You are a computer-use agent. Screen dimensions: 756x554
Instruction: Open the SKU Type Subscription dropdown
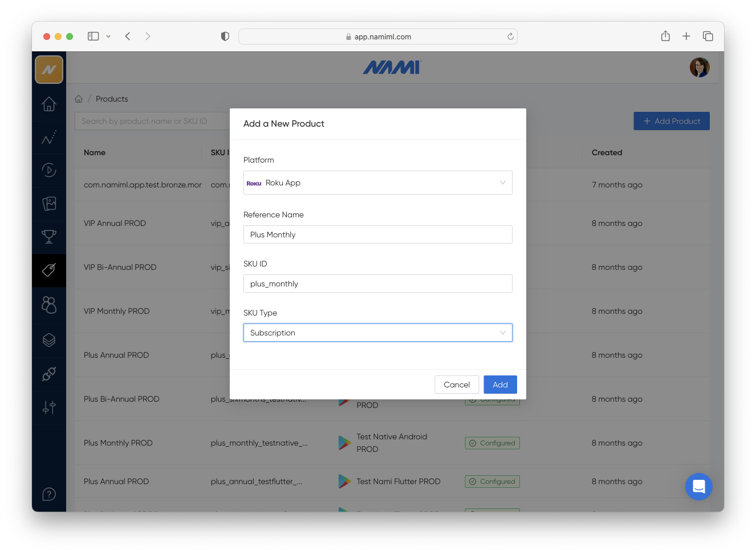click(x=377, y=333)
